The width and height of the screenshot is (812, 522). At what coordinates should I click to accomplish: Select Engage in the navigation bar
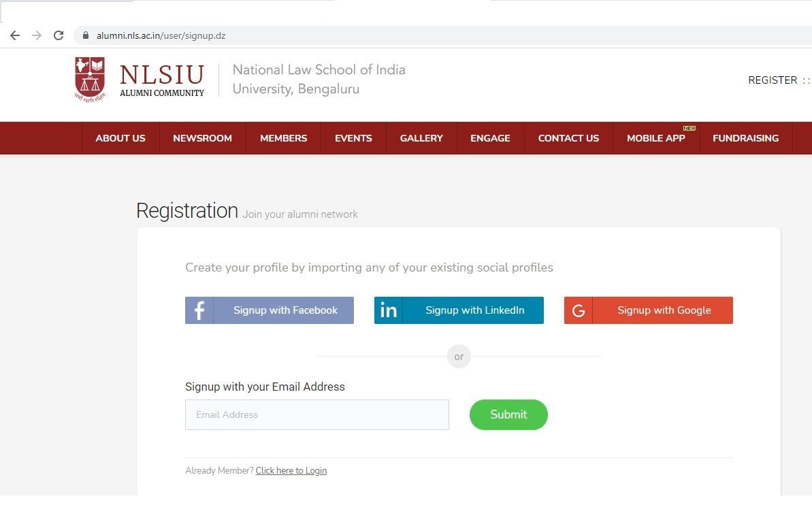coord(490,138)
